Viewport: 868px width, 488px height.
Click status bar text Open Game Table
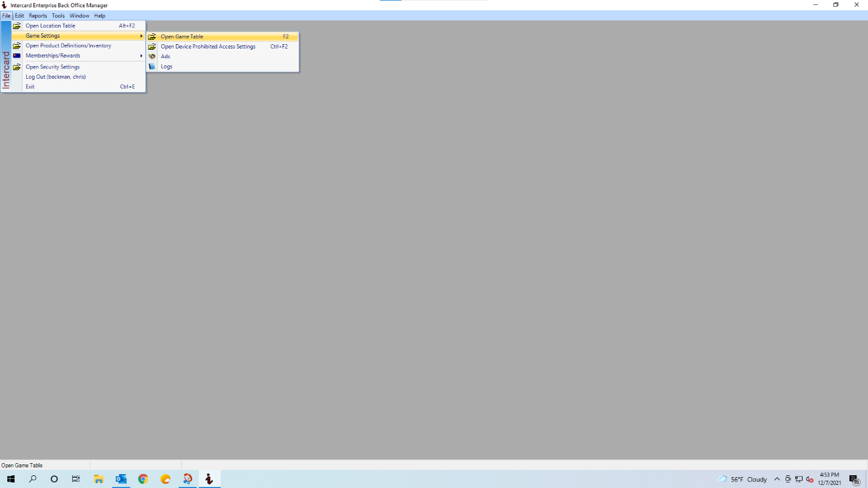click(x=22, y=466)
